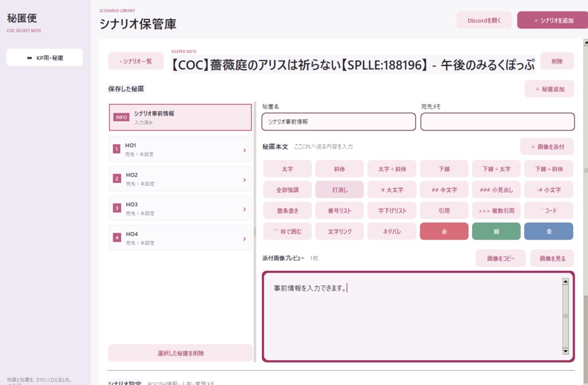Viewport: 588px width, 385px height.
Task: Focus the 宛先メモ input field
Action: (x=497, y=122)
